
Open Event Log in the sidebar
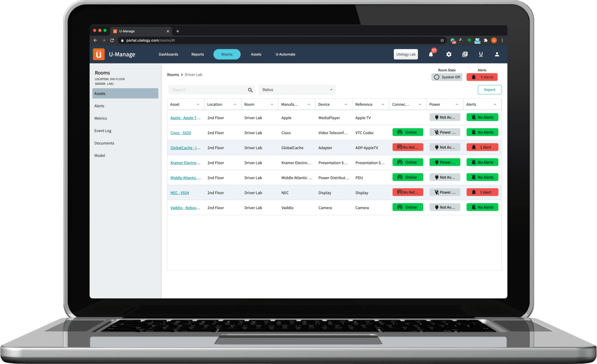click(x=103, y=131)
